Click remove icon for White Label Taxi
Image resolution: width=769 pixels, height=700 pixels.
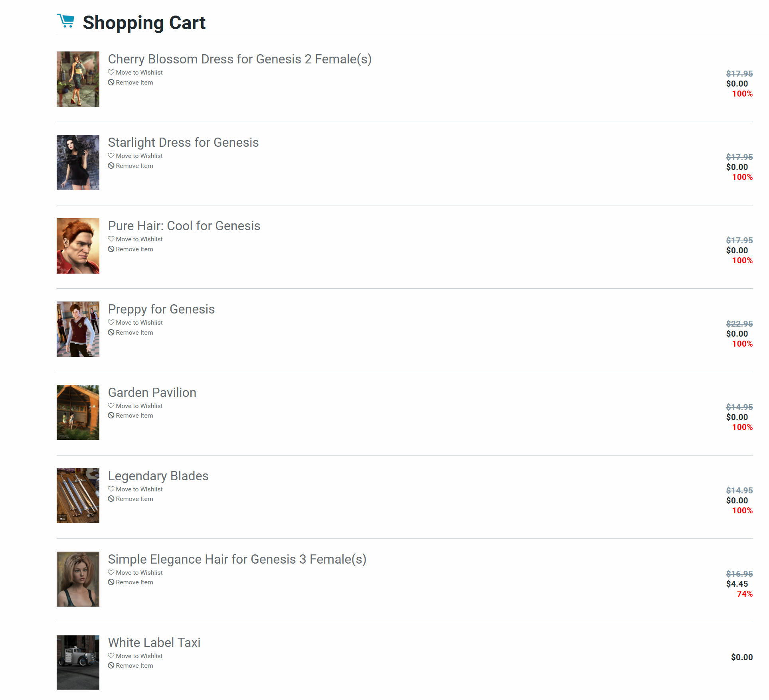pyautogui.click(x=111, y=665)
